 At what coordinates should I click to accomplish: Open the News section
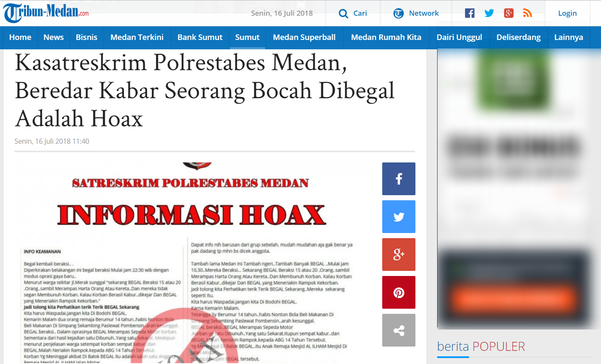tap(53, 37)
